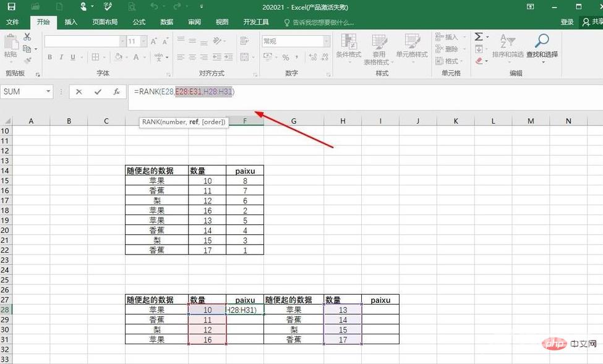Expand the Name Box dropdown showing SUM

click(48, 91)
